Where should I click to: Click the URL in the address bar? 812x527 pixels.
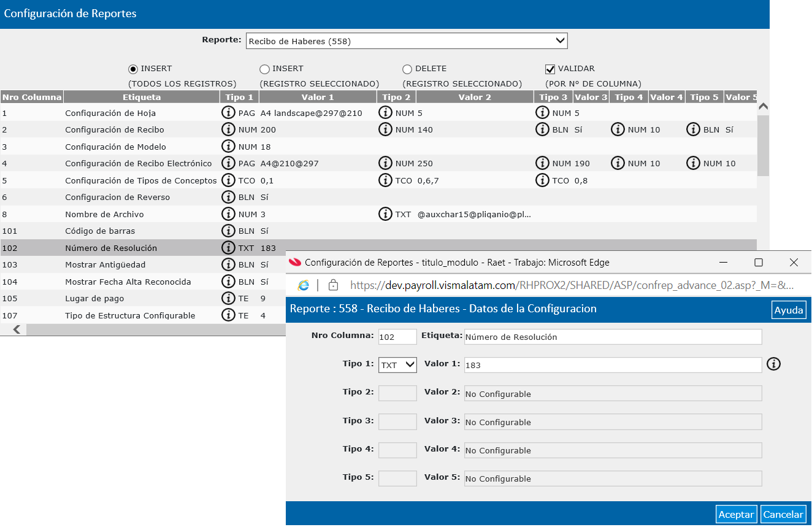click(572, 285)
